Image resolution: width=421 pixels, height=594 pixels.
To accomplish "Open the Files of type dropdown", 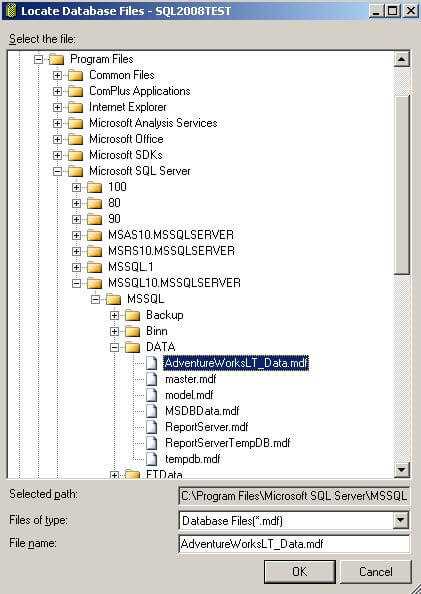I will point(401,521).
